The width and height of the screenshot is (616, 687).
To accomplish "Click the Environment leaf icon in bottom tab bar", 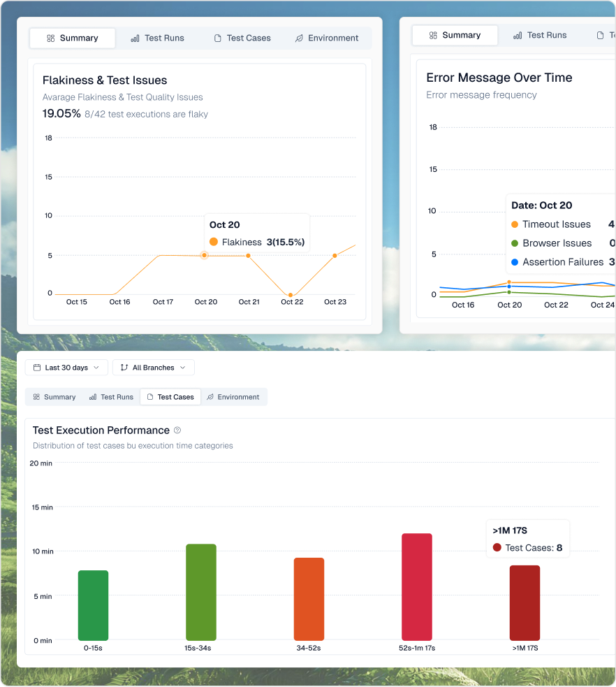I will [x=210, y=397].
